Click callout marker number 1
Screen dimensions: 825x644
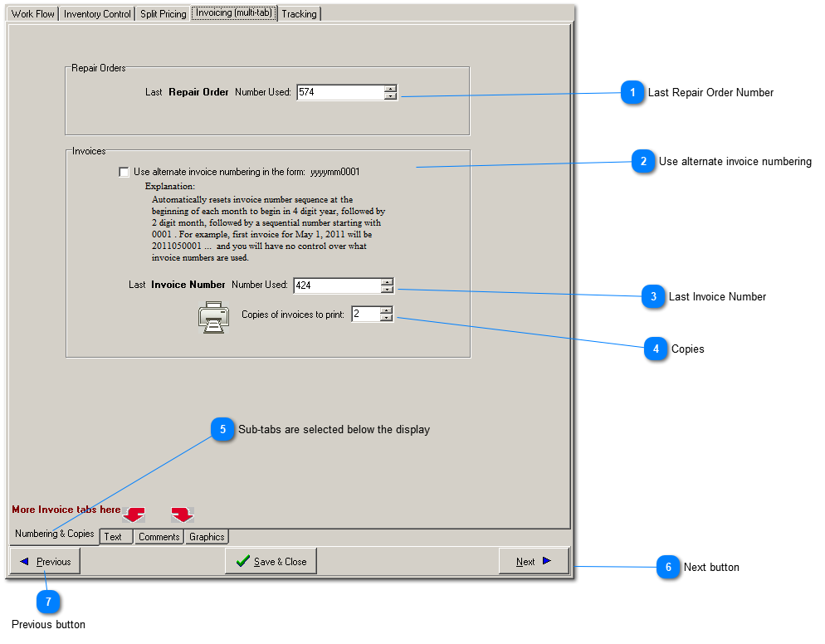pos(632,93)
